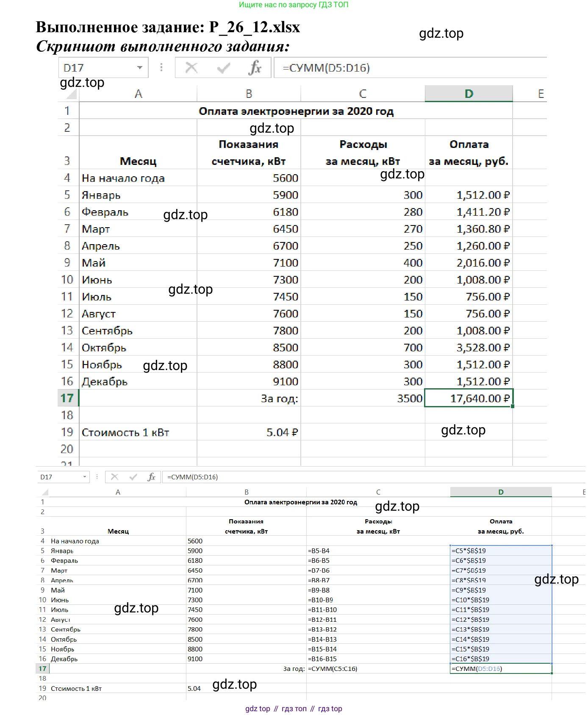
Task: Click the cell with value 9100 in the top sheet
Action: tap(249, 381)
